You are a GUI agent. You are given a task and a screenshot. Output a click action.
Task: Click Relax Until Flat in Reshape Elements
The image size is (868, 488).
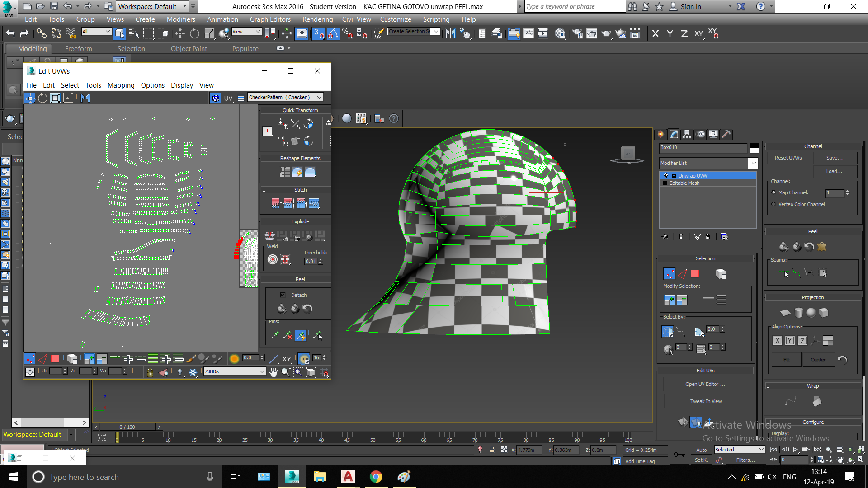click(x=297, y=172)
